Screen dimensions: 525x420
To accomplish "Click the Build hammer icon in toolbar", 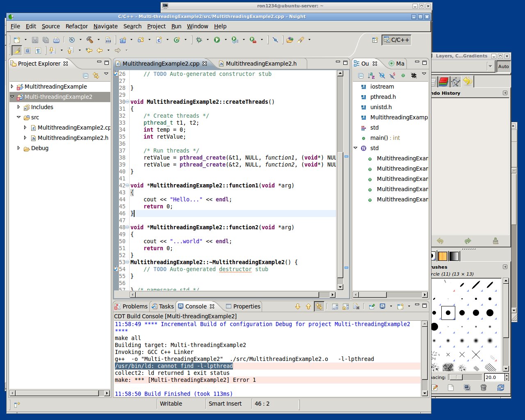I will click(89, 40).
